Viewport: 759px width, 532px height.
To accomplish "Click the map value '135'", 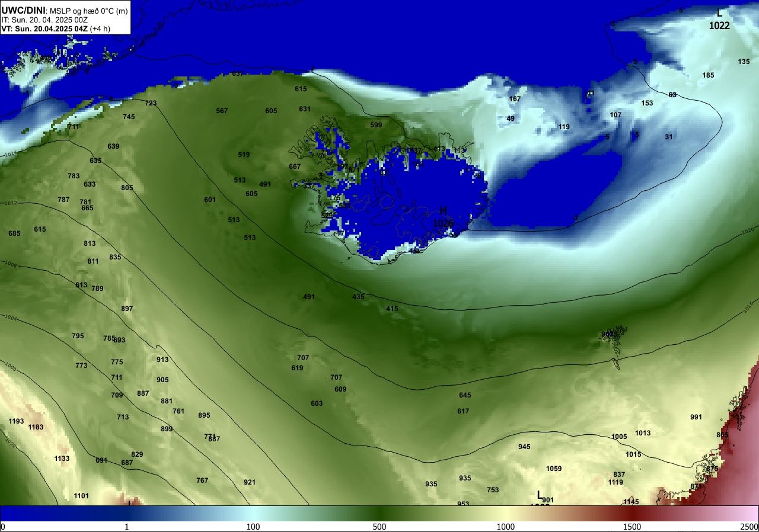I will pos(744,62).
